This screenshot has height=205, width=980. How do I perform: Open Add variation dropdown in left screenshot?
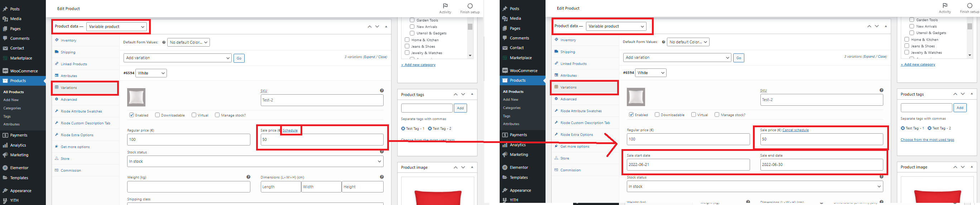tap(178, 58)
